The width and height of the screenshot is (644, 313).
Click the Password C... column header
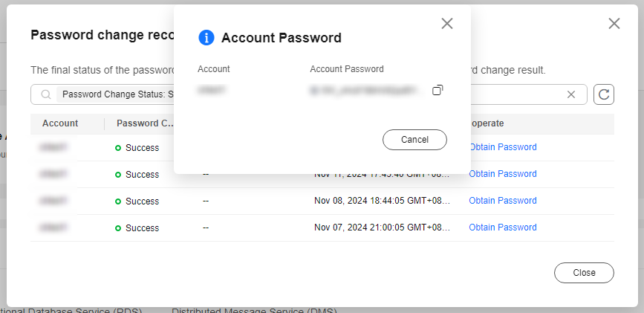click(146, 123)
